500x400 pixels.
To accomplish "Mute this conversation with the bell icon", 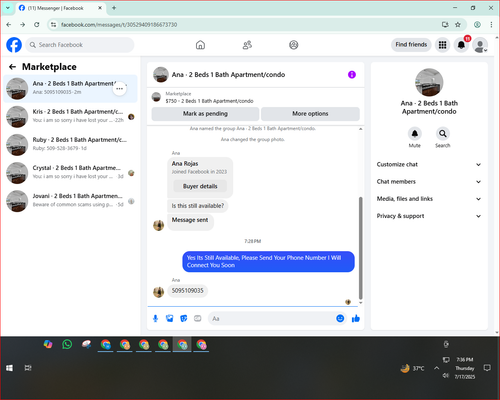I will point(415,134).
